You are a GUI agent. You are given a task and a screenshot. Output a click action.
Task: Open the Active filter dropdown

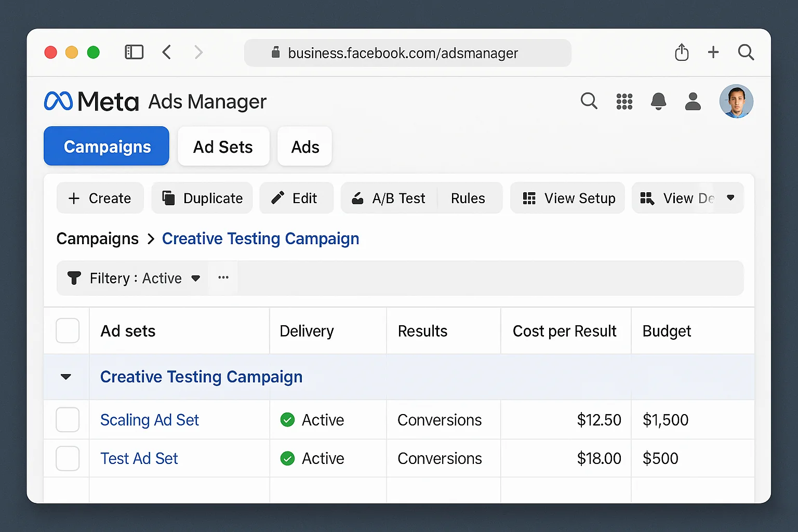[x=195, y=278]
